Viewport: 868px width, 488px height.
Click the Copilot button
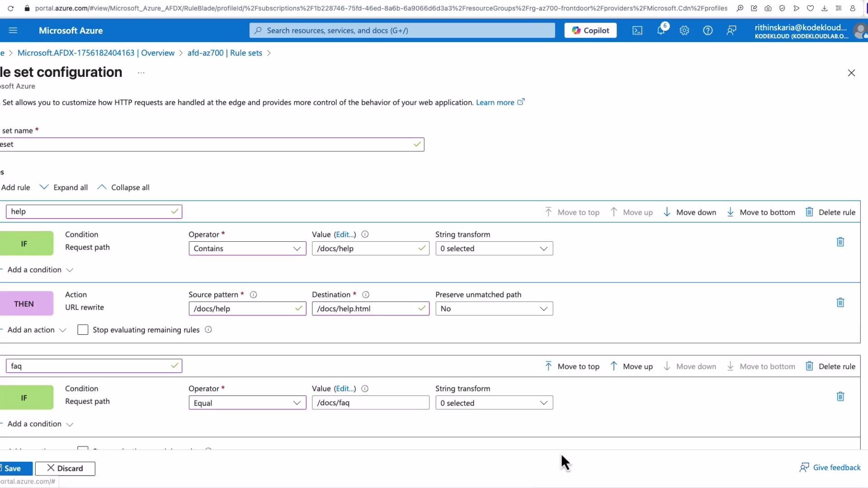(590, 30)
